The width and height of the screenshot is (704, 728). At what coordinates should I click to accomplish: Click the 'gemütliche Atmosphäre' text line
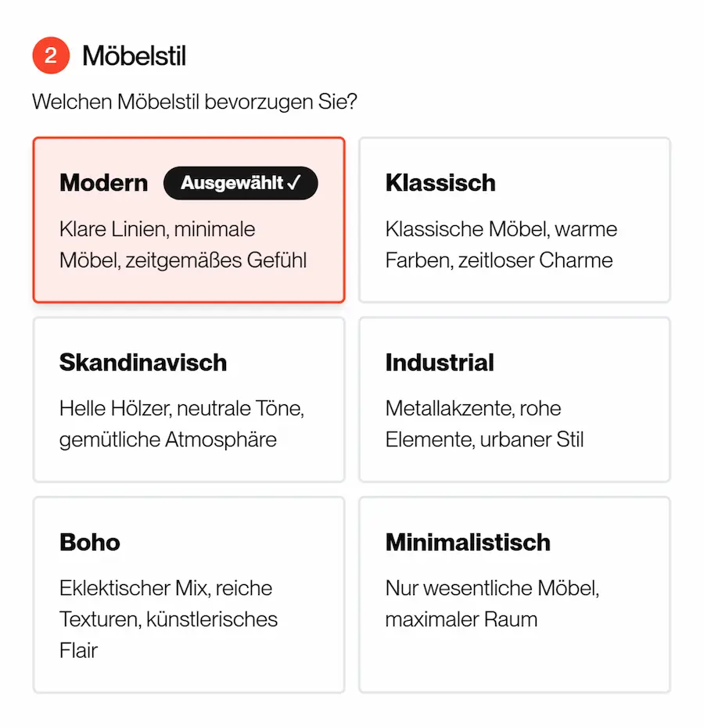pos(167,439)
